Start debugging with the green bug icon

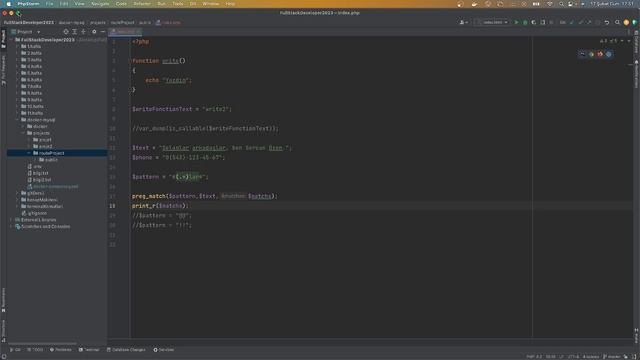coord(525,22)
